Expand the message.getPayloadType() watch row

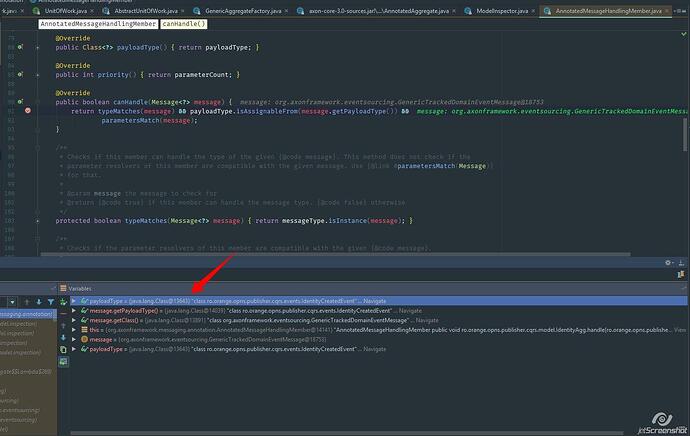(74, 311)
